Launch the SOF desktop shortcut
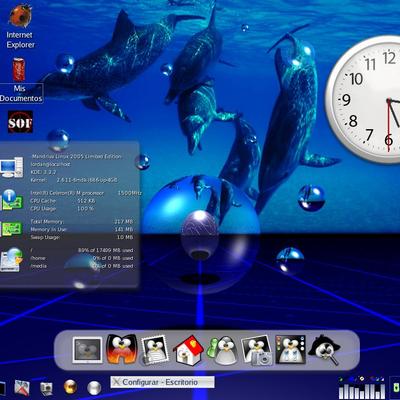 (x=20, y=122)
